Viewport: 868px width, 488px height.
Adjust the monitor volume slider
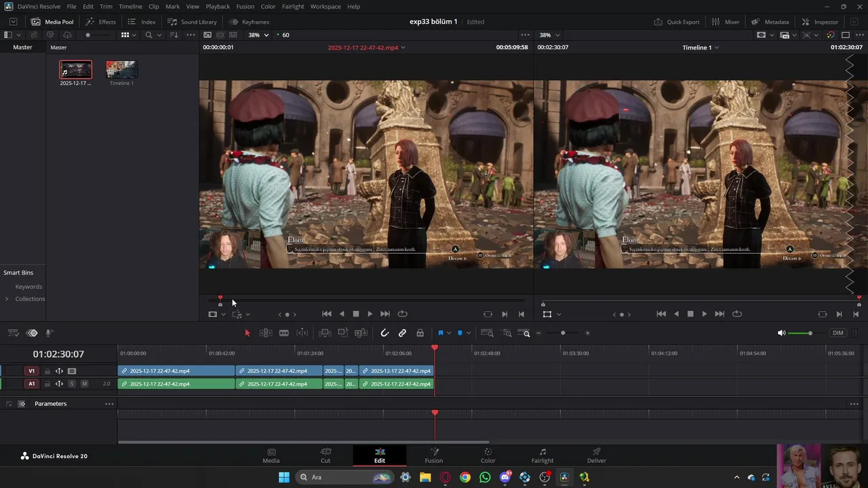point(810,333)
